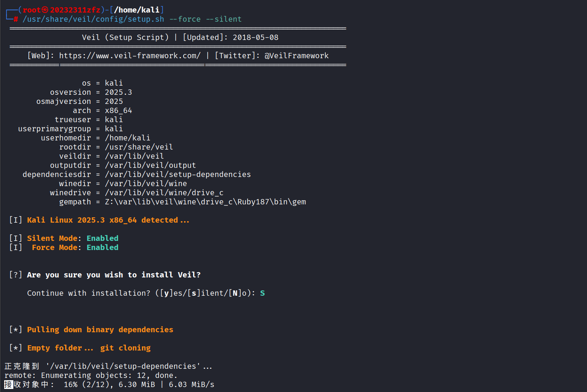The width and height of the screenshot is (587, 392).
Task: Click the dependenciesdir path value
Action: [x=178, y=174]
